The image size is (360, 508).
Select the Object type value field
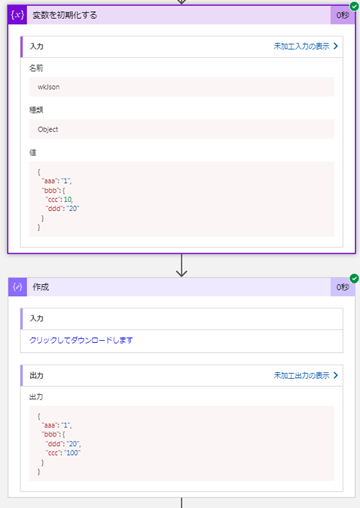[181, 129]
